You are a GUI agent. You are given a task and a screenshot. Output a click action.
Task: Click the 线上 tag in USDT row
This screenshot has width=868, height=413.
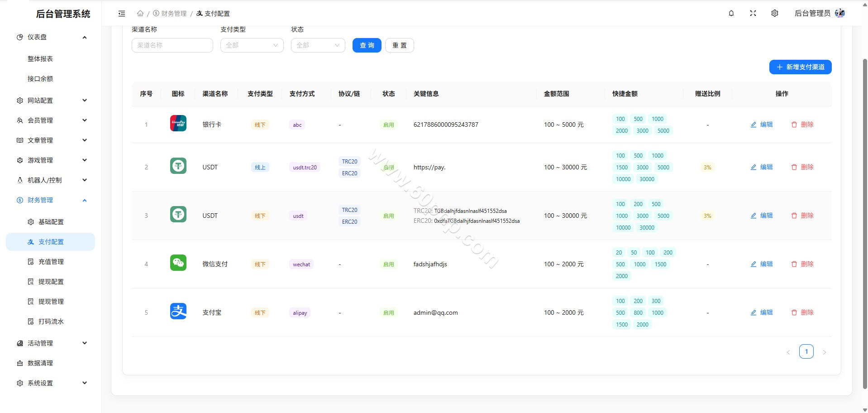(260, 167)
